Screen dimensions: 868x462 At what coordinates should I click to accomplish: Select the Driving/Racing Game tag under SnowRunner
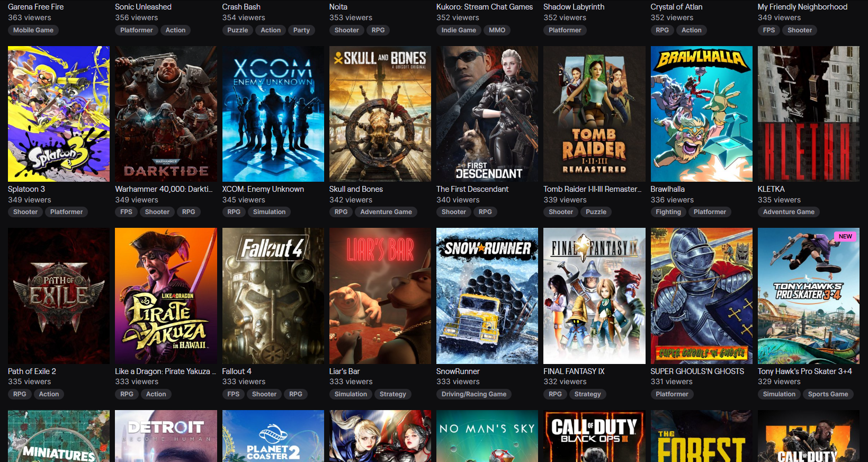[474, 394]
